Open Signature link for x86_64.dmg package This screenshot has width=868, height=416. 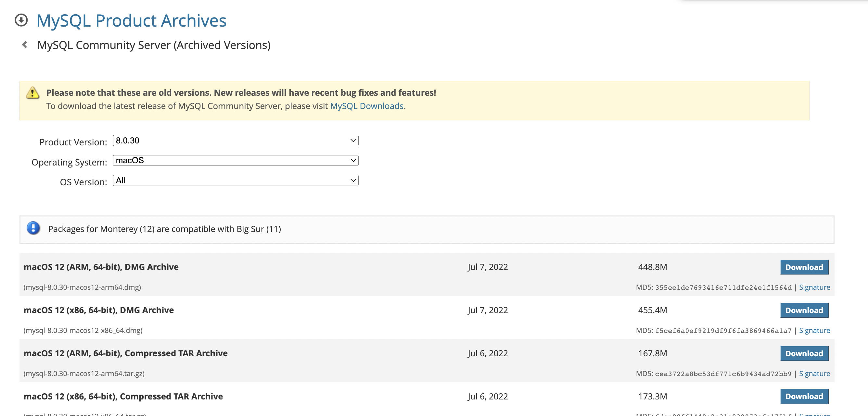point(814,331)
